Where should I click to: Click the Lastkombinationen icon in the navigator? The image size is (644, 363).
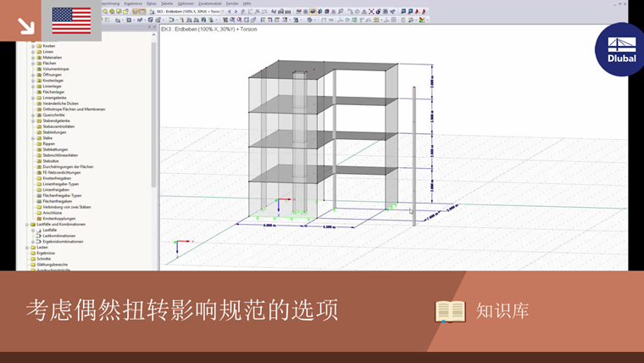pyautogui.click(x=39, y=236)
